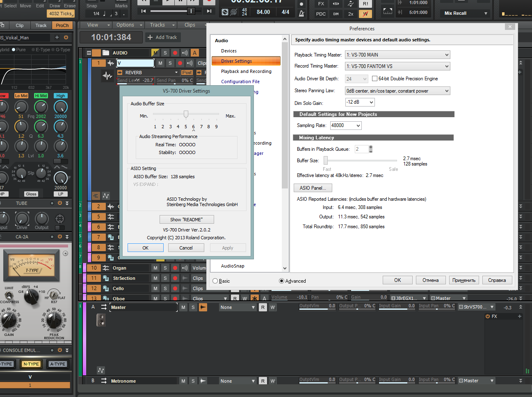
Task: Open the Sampling Rate dropdown
Action: (346, 126)
